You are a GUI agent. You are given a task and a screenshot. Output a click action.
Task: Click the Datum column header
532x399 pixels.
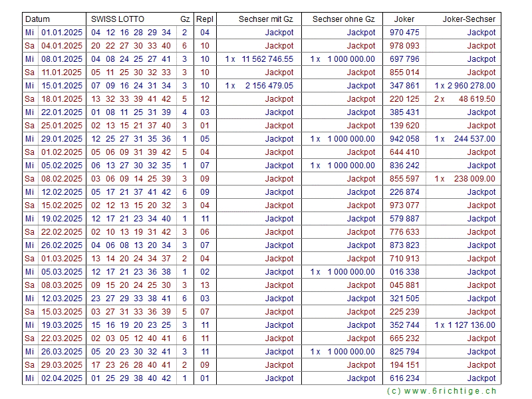(x=38, y=19)
